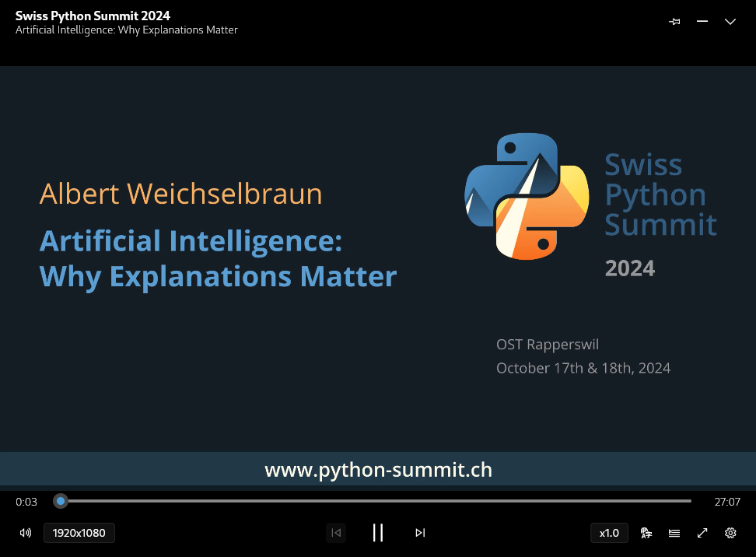Minimize the player window

pyautogui.click(x=702, y=21)
